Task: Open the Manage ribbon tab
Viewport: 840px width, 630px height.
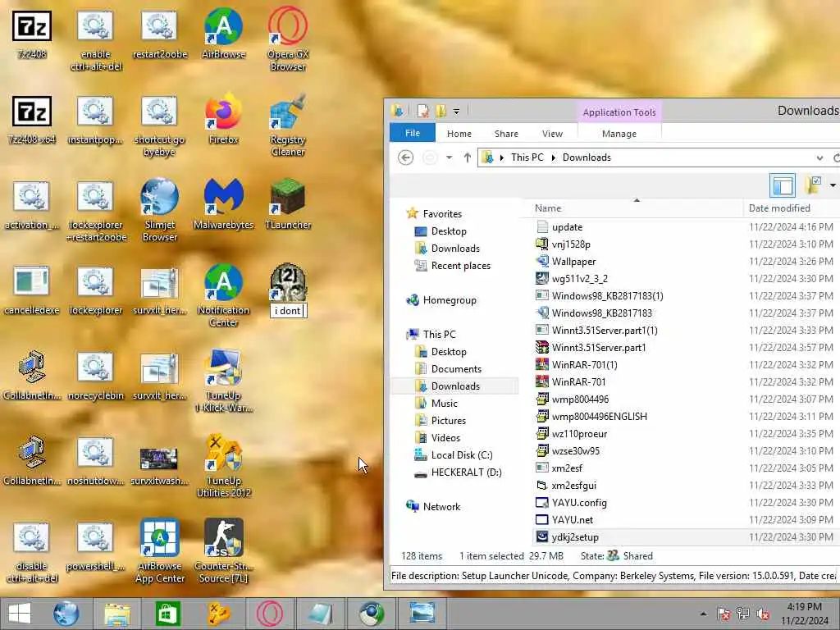Action: tap(619, 134)
